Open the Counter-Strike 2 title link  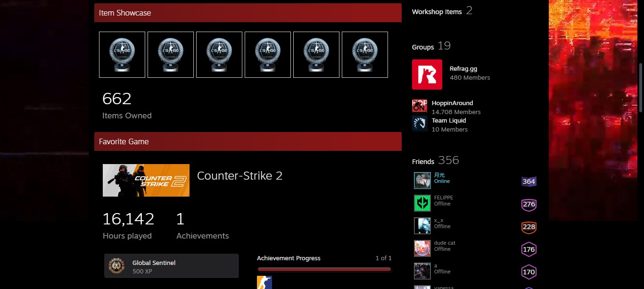point(239,176)
